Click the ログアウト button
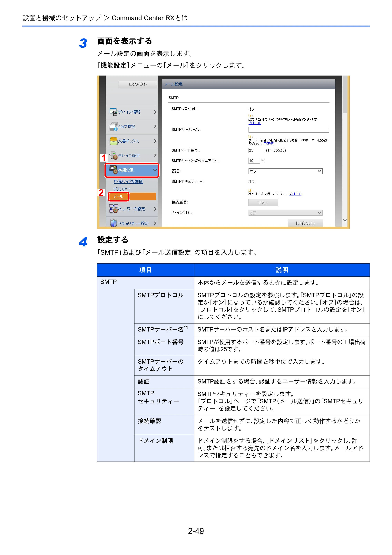Screen dimensions: 392x555 pyautogui.click(x=138, y=84)
